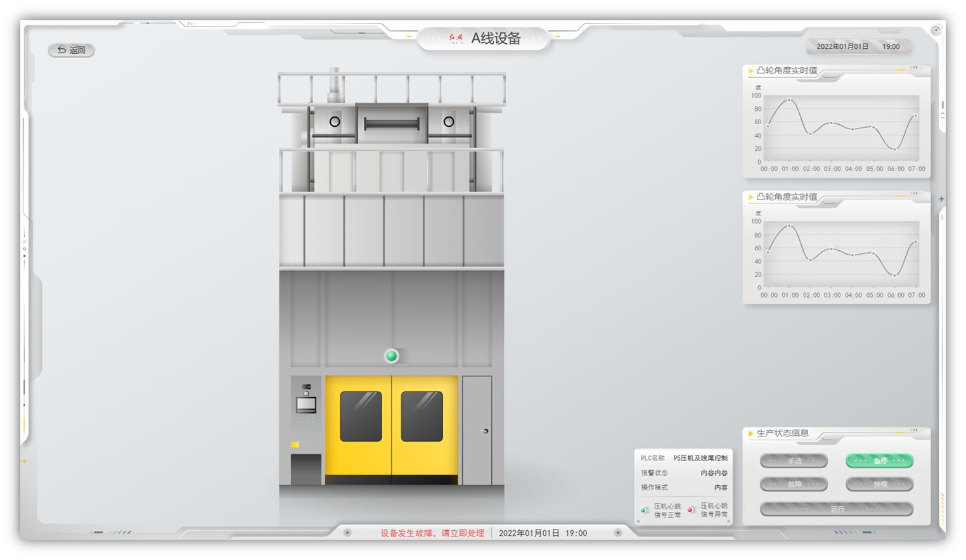The width and height of the screenshot is (966, 560).
Task: Open the red fault alert message in footer
Action: 432,533
